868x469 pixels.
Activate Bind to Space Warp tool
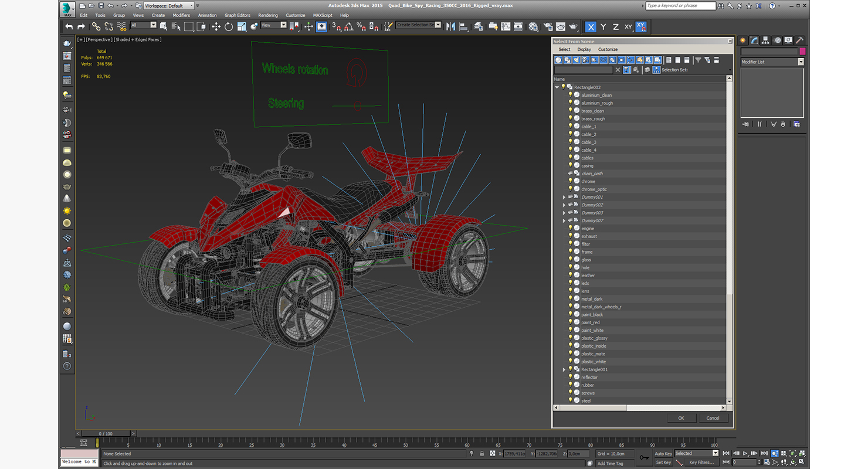pos(121,26)
